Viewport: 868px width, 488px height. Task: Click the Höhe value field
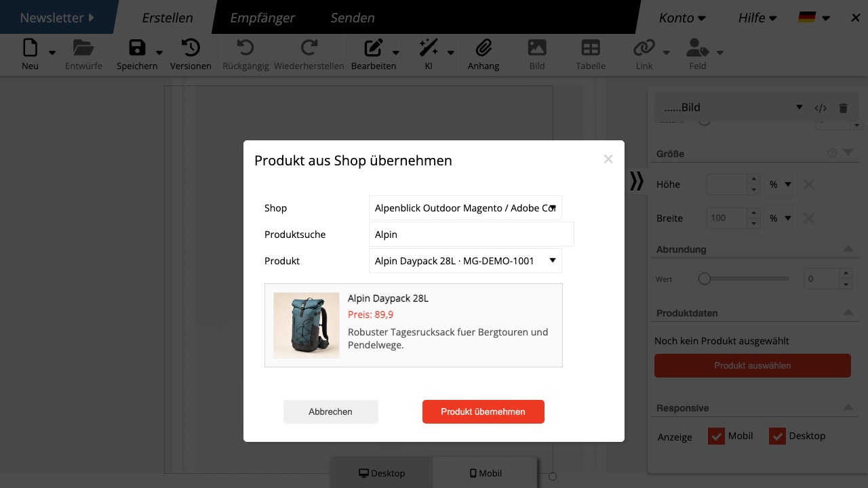(x=727, y=184)
